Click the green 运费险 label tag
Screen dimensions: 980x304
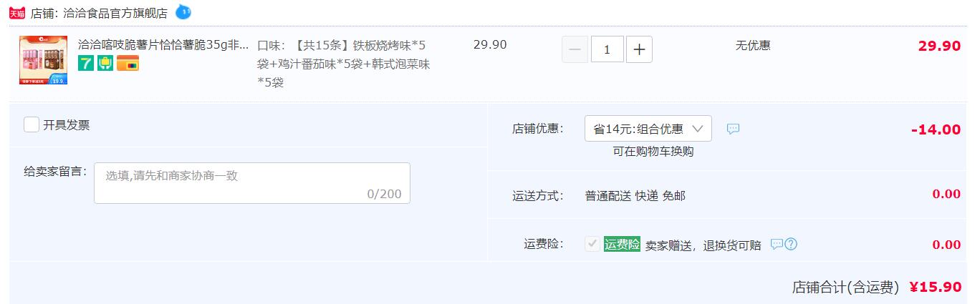[622, 244]
